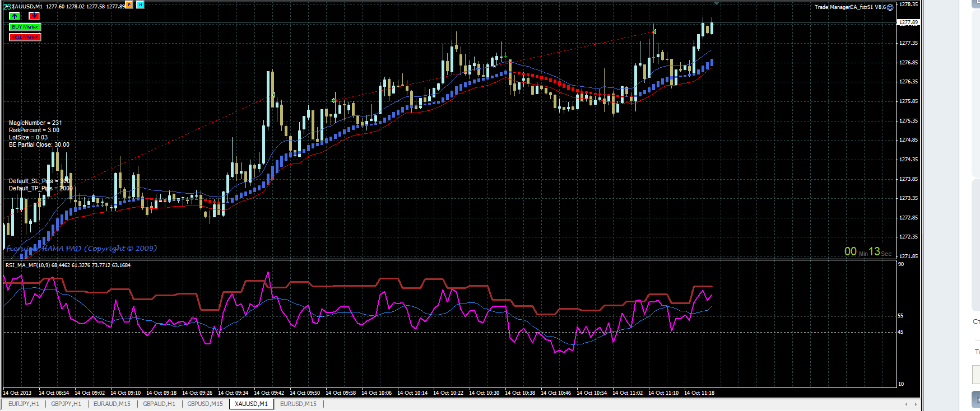Click the 1273.35 price scale label
Viewport: 980px width, 411px height.
[x=908, y=198]
